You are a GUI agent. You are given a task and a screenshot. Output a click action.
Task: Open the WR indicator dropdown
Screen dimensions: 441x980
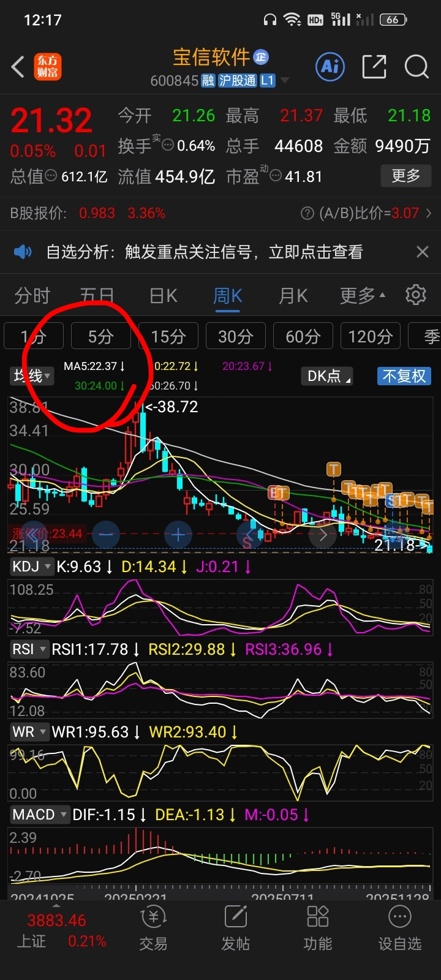(x=29, y=732)
